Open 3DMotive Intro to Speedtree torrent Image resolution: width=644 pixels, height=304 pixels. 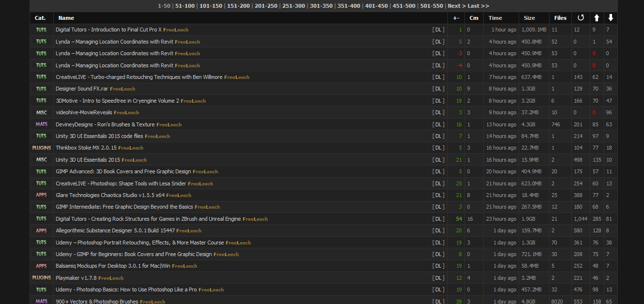[117, 101]
